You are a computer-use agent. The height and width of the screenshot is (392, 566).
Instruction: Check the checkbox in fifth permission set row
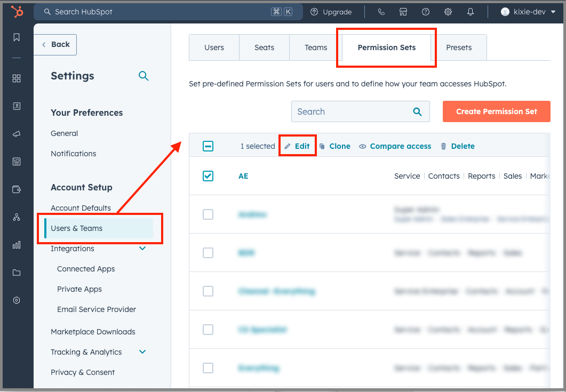pyautogui.click(x=208, y=330)
